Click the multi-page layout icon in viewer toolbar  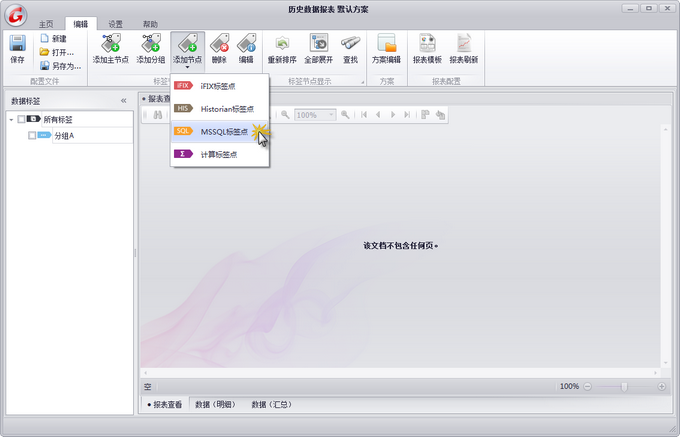[x=425, y=115]
